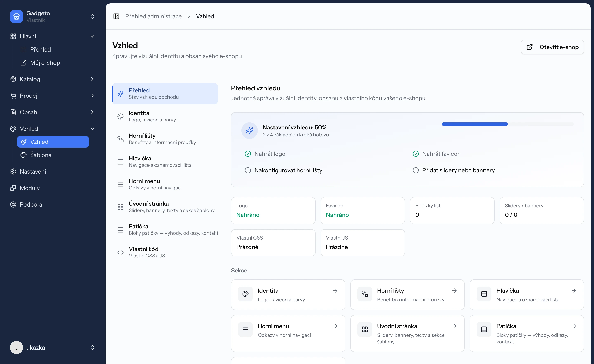The height and width of the screenshot is (364, 594).
Task: Click arrow on the Identita section card
Action: tap(335, 291)
